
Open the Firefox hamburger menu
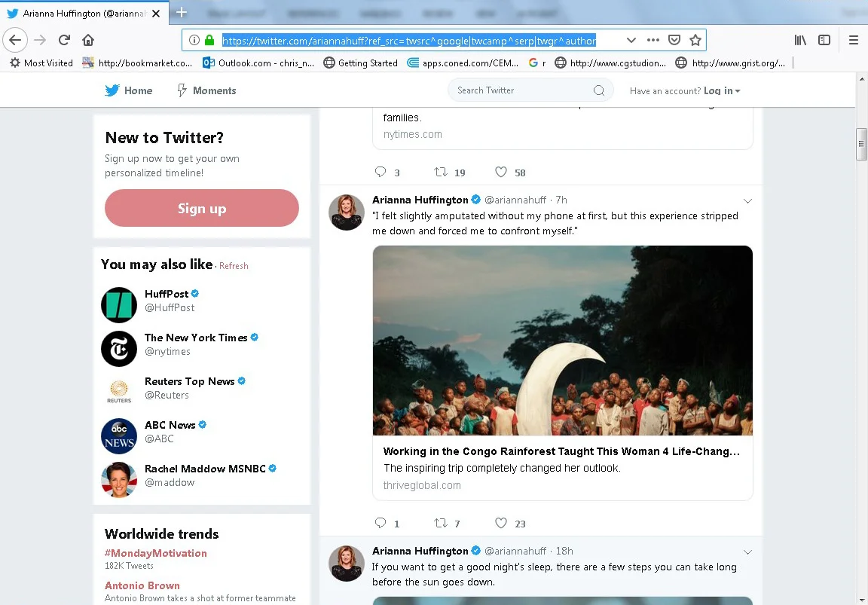tap(854, 40)
